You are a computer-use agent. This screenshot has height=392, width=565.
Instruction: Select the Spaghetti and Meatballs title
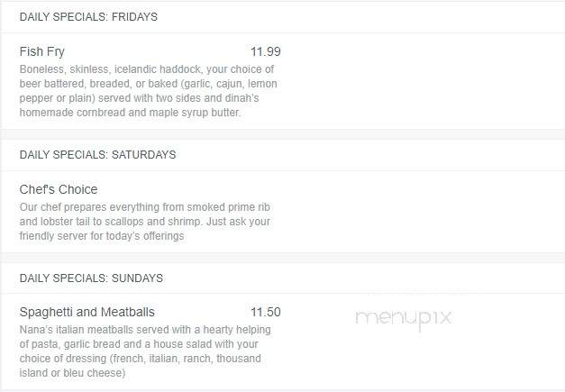click(87, 312)
